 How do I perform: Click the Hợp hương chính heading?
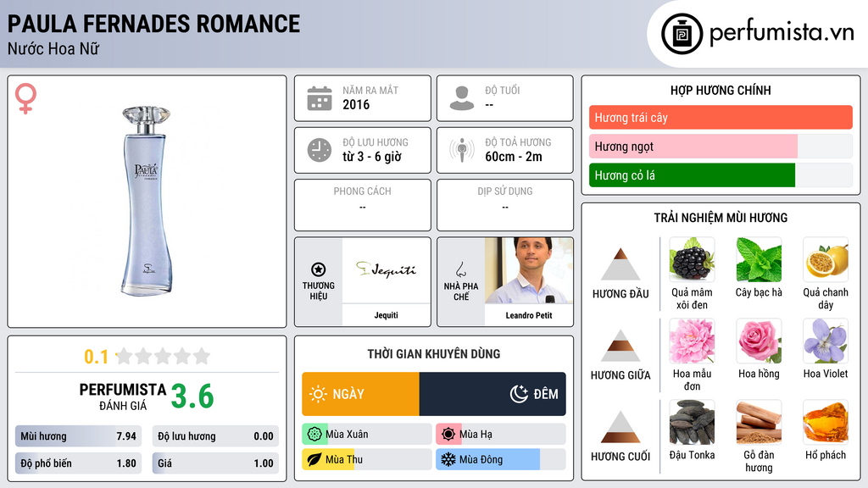[721, 90]
